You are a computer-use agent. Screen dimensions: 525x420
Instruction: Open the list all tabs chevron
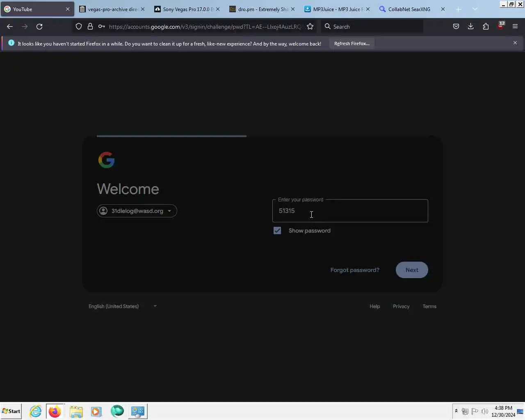click(x=475, y=9)
